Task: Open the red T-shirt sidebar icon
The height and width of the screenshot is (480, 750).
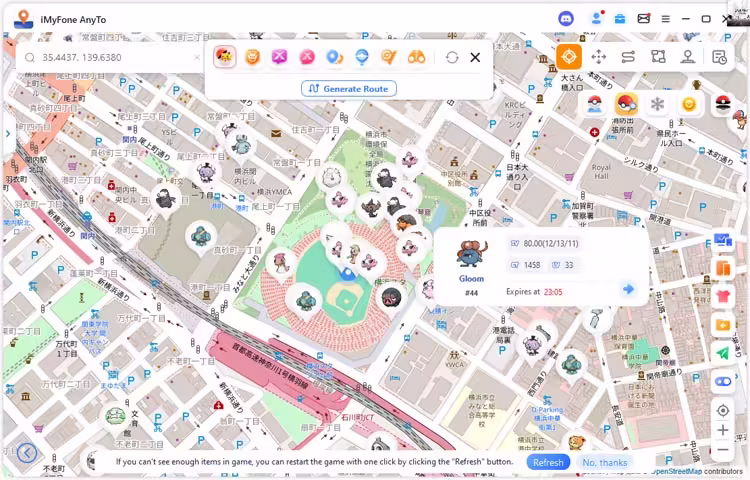Action: coord(723,296)
